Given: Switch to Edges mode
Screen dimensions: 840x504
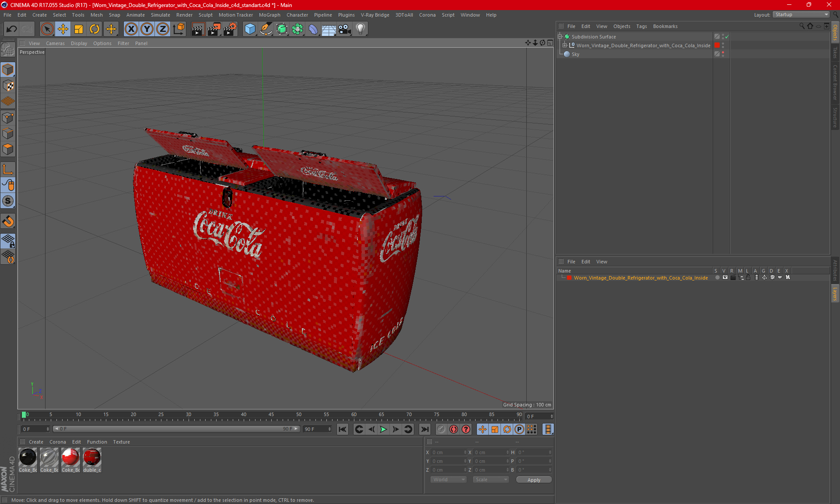Looking at the screenshot, I should 8,133.
